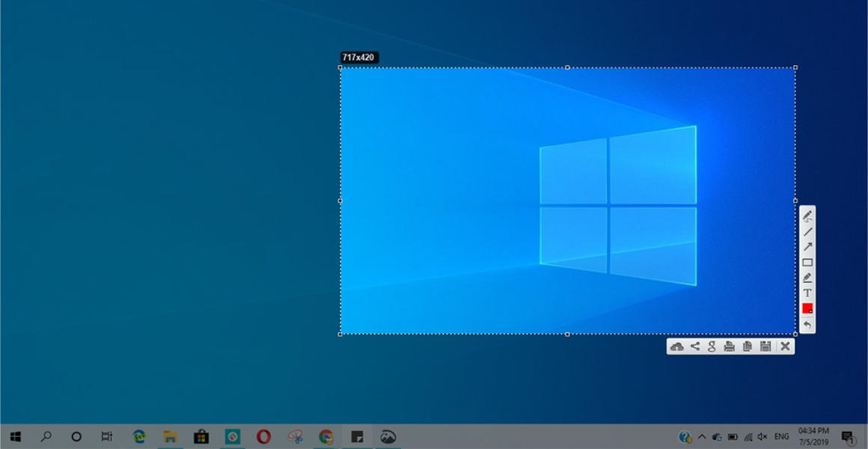Launch Microsoft Edge from taskbar

click(x=139, y=437)
